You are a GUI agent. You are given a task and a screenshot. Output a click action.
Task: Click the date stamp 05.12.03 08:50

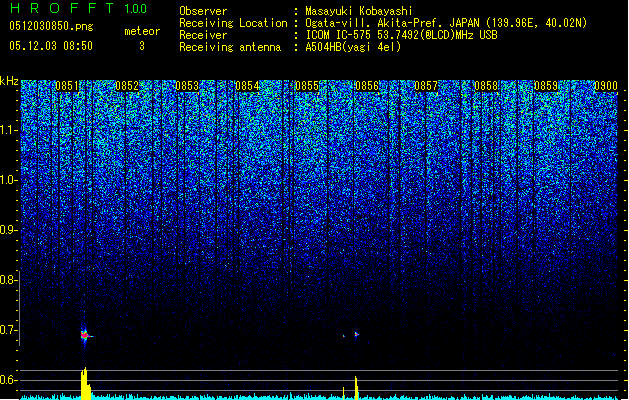tap(51, 46)
